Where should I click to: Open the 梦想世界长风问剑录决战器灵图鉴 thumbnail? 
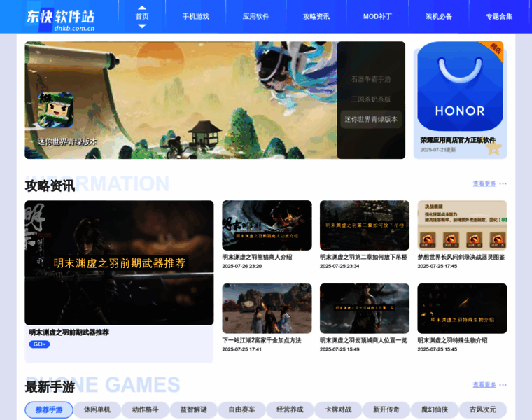click(462, 225)
